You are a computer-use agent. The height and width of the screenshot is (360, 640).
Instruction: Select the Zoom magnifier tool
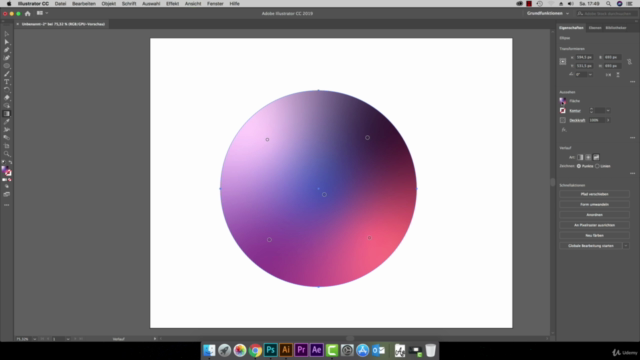pyautogui.click(x=7, y=154)
